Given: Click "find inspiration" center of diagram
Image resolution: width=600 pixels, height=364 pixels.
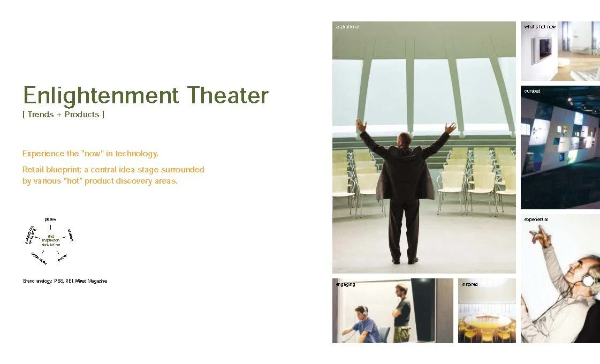Looking at the screenshot, I should click(51, 238).
